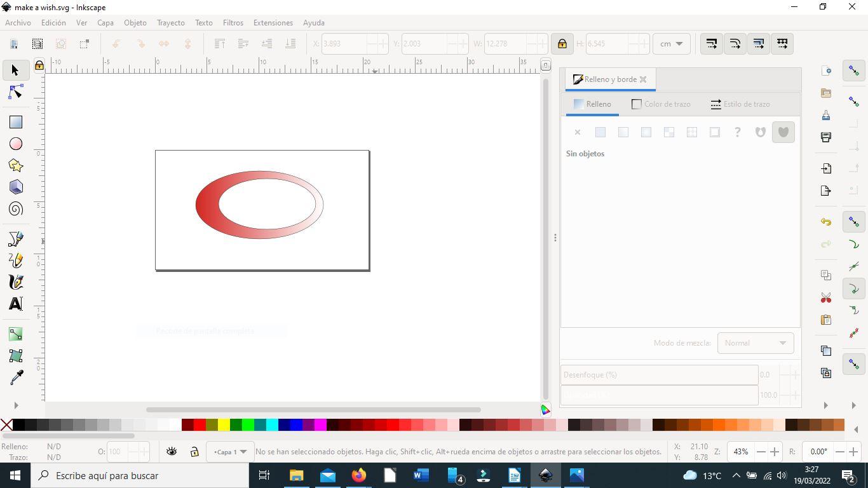Select the Text tool
This screenshot has height=488, width=868.
(x=15, y=304)
